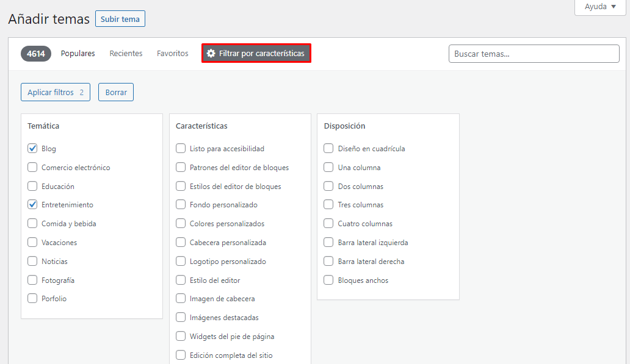Open the Favoritos tab

click(x=172, y=53)
